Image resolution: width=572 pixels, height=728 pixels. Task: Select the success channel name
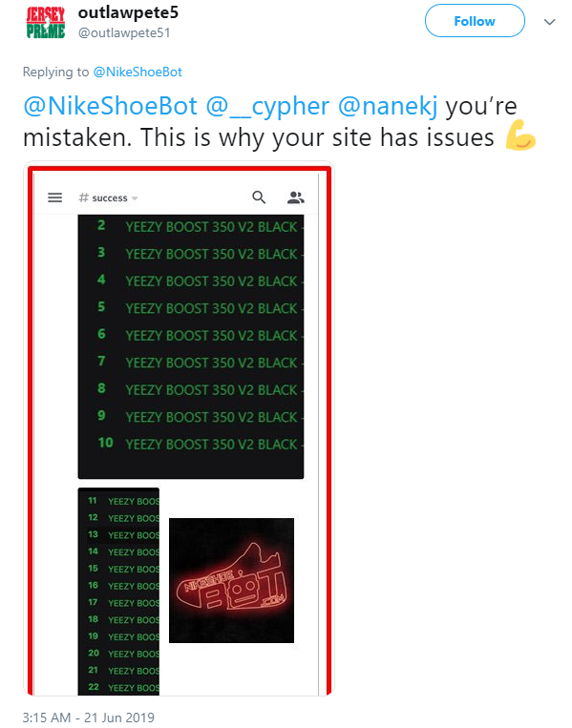pos(110,198)
